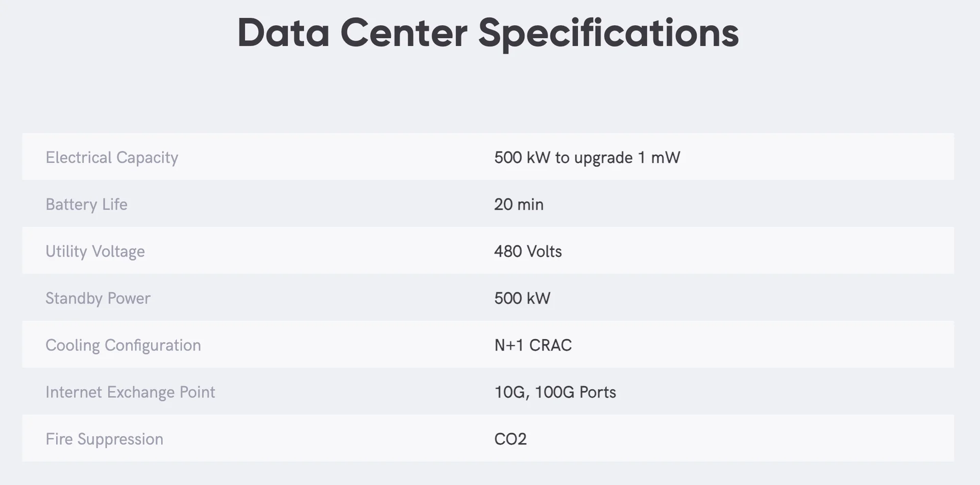
Task: Click the CO2 value
Action: point(510,439)
